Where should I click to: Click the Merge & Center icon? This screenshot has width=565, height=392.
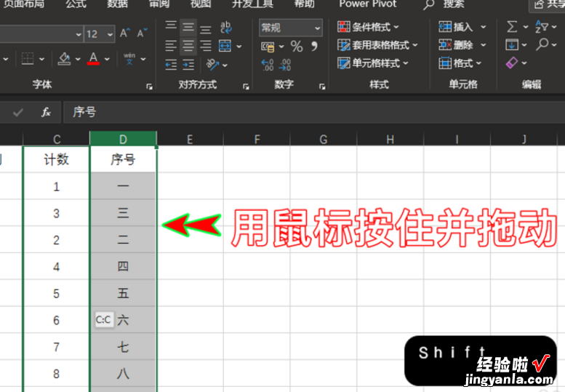click(225, 46)
